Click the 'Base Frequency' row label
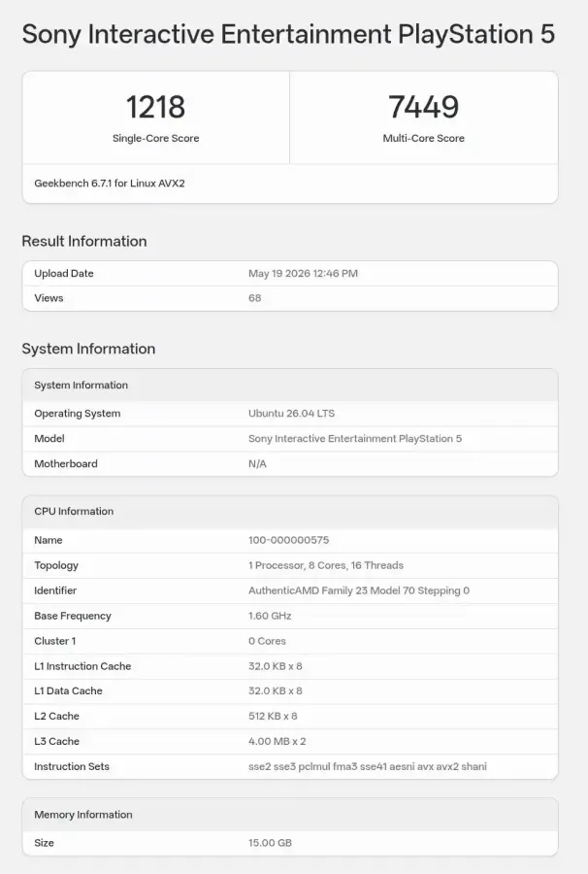This screenshot has width=588, height=874. pos(73,616)
